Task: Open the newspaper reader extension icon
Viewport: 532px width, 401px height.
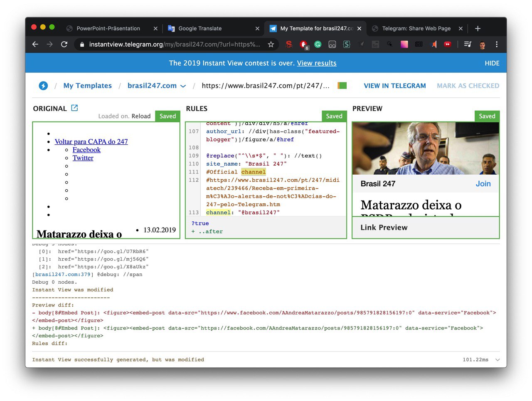Action: pyautogui.click(x=419, y=44)
